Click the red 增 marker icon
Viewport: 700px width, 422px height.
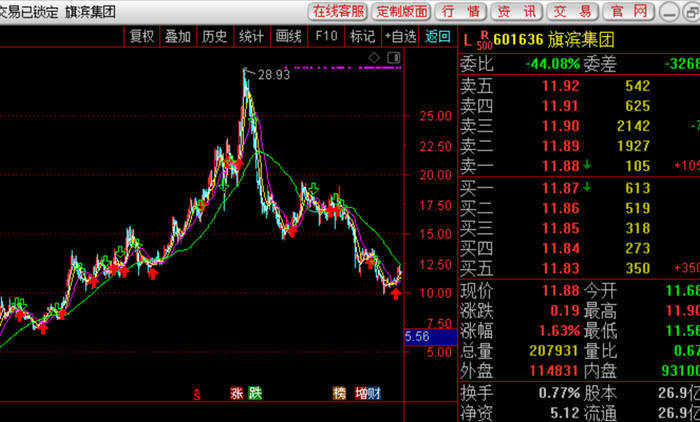pos(361,394)
